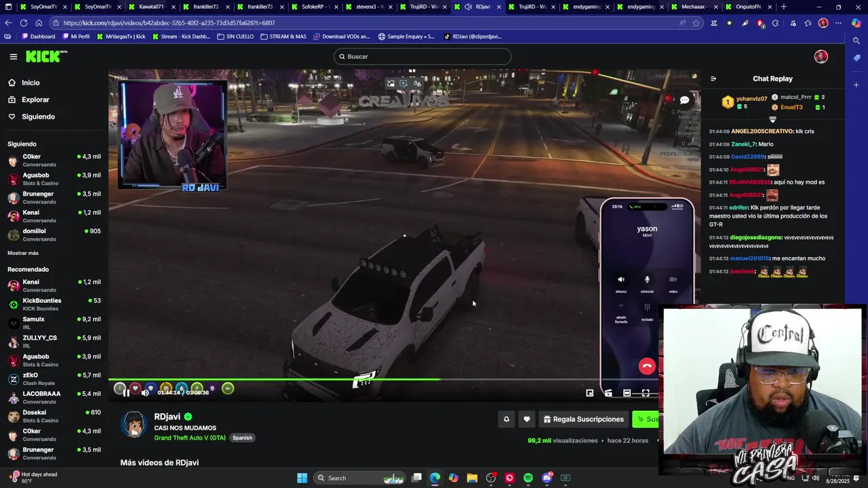Open Download VODs bookmark
Image resolution: width=868 pixels, height=488 pixels.
[341, 37]
